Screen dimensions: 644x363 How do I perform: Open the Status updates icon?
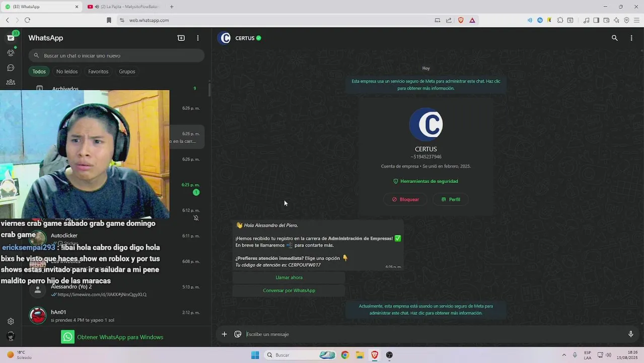coord(11,52)
